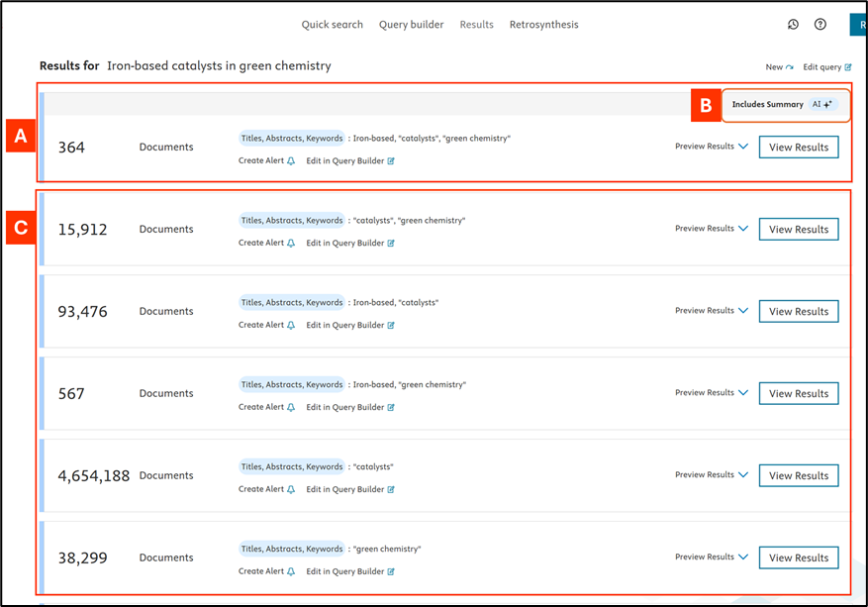Viewport: 868px width, 607px height.
Task: Click Titles, Abstracts, Keywords tag in 93,476 row
Action: 291,302
